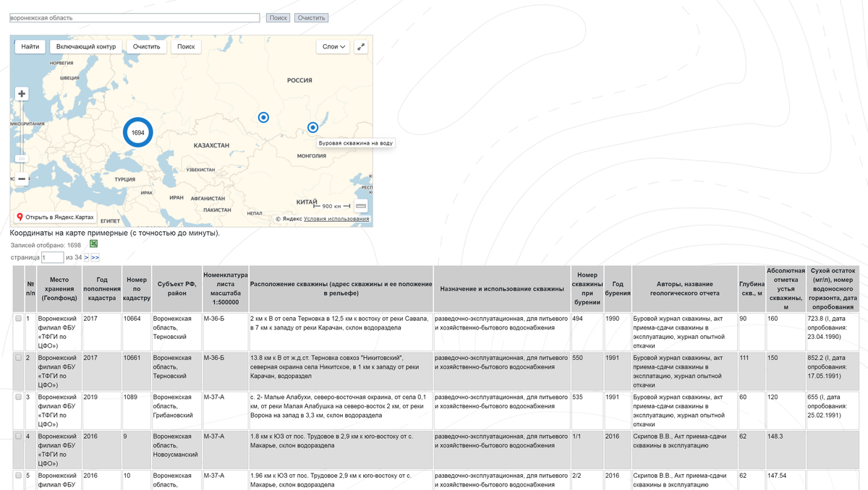Click the Место хранения column header
The width and height of the screenshot is (868, 490).
coord(59,288)
